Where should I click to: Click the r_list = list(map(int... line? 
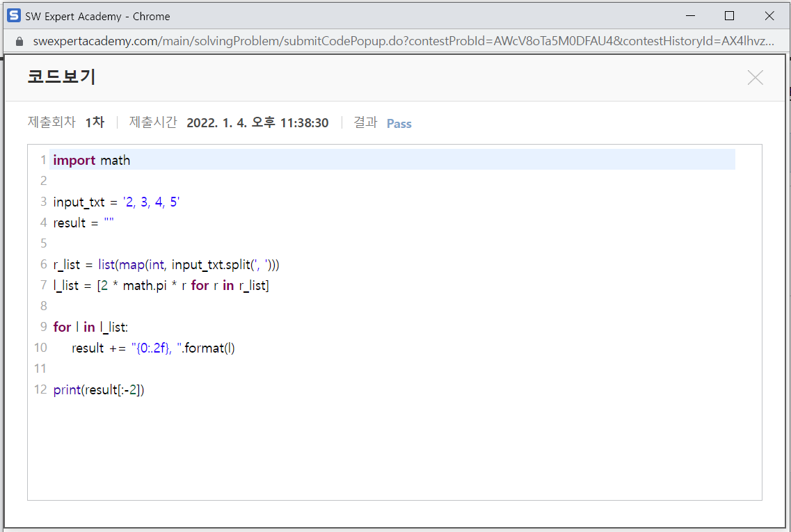166,265
